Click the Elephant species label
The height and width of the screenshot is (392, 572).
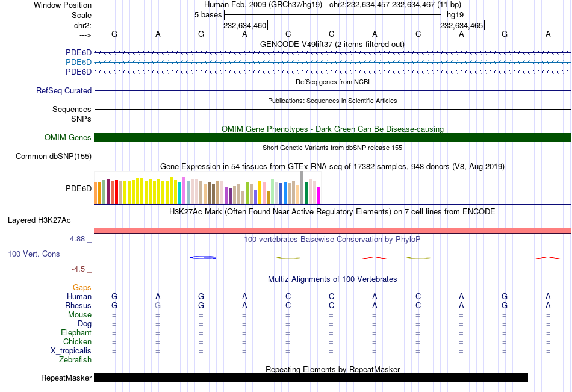click(76, 332)
